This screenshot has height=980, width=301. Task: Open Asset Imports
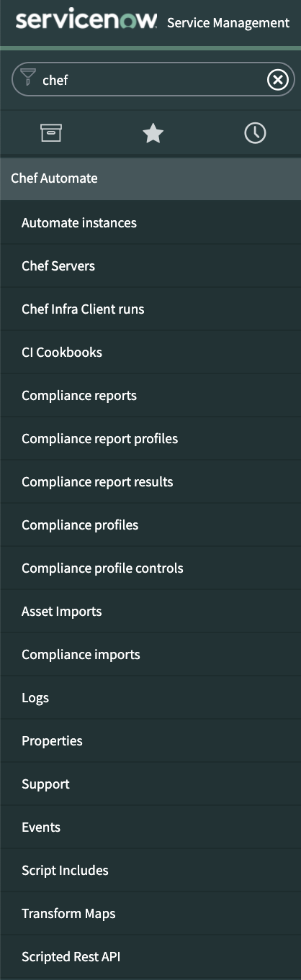(150, 612)
